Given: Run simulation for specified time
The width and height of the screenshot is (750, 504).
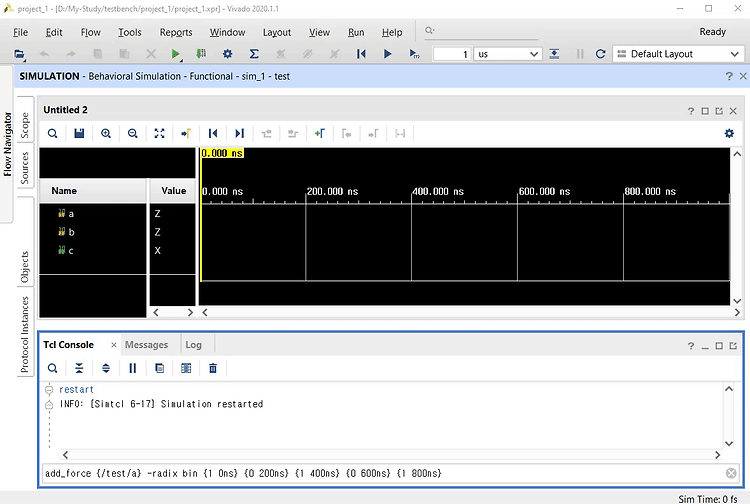Looking at the screenshot, I should pos(414,54).
